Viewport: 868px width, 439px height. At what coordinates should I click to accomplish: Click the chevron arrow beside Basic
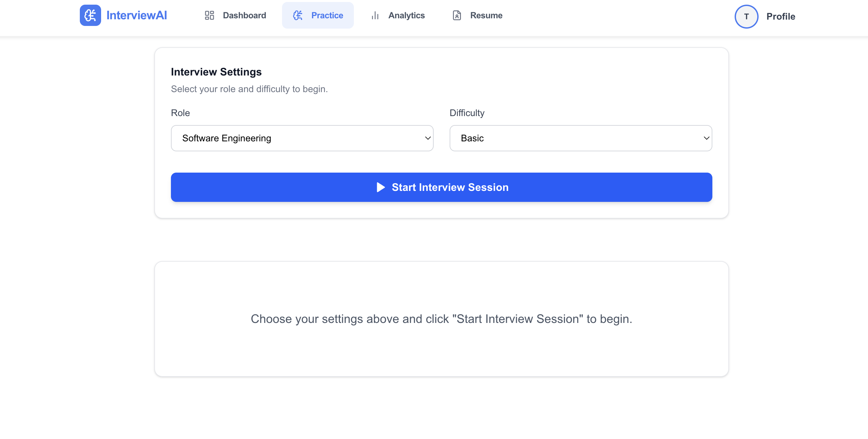(x=706, y=138)
